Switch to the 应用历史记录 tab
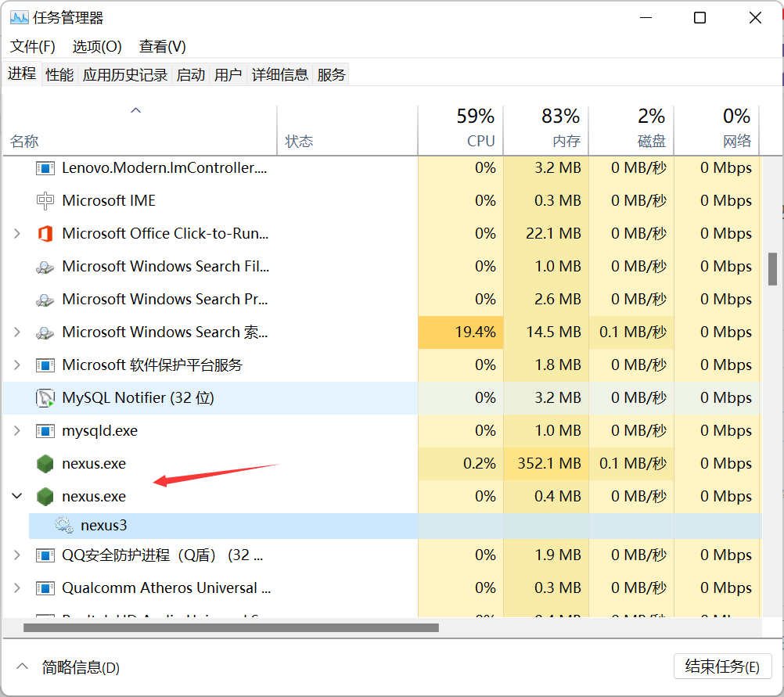The width and height of the screenshot is (784, 697). tap(125, 75)
